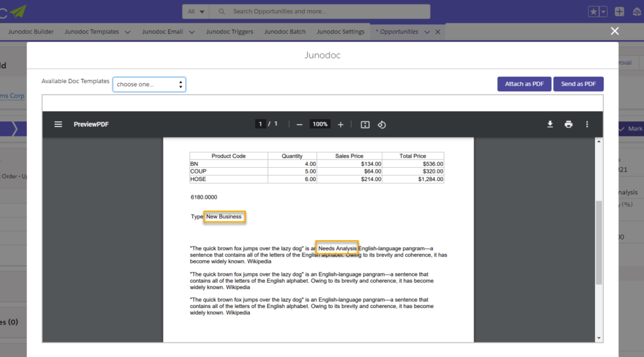Expand the Opportunities tab menu
Image resolution: width=644 pixels, height=357 pixels.
[427, 32]
